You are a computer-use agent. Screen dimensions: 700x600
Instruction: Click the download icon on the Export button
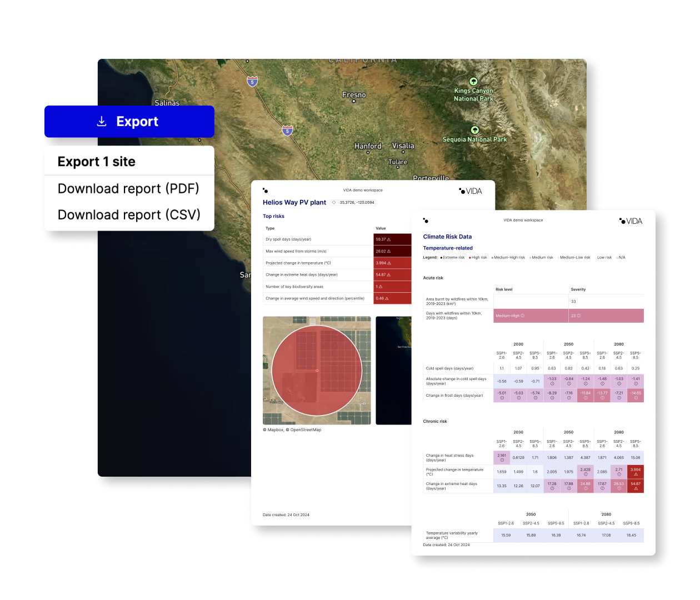pos(102,121)
